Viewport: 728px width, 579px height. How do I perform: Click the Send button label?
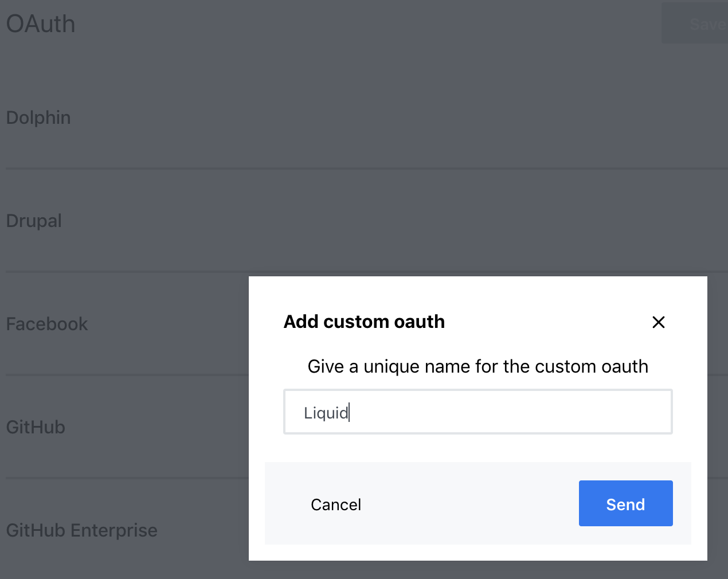coord(625,504)
